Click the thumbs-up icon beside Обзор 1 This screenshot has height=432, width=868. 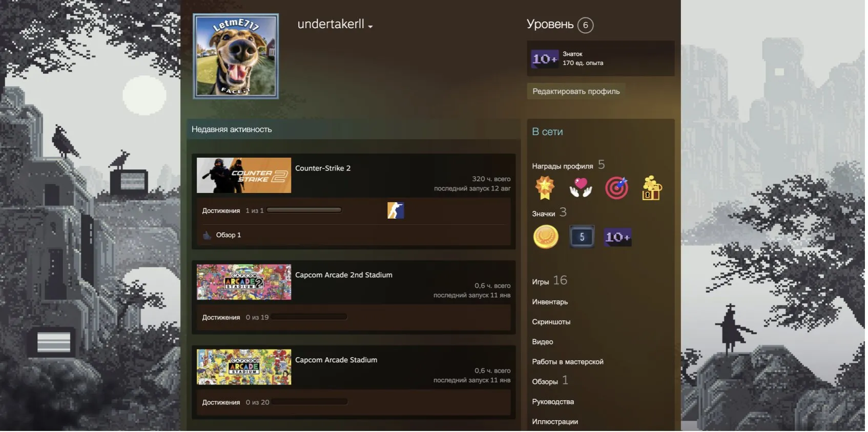point(207,235)
